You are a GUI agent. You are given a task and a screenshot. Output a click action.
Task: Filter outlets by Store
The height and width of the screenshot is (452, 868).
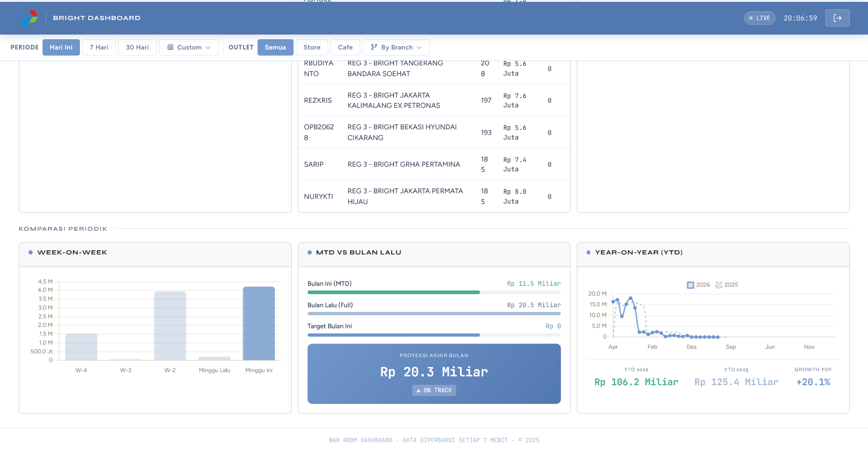[312, 47]
